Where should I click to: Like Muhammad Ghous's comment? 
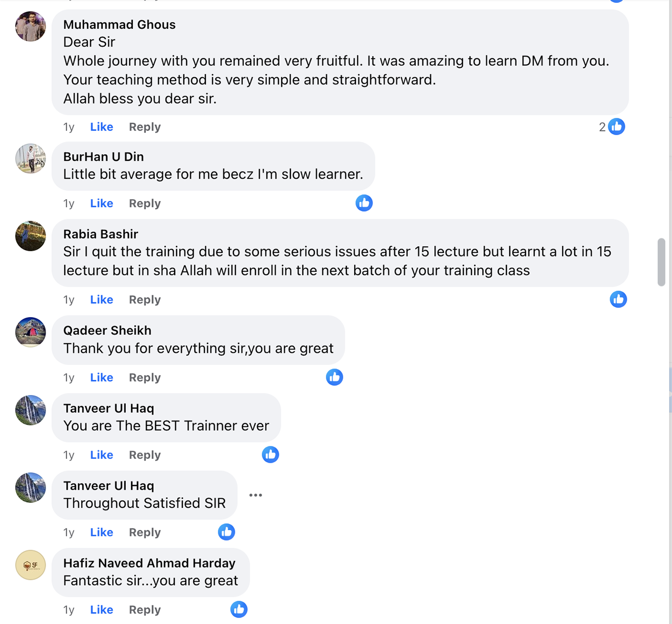pyautogui.click(x=101, y=127)
